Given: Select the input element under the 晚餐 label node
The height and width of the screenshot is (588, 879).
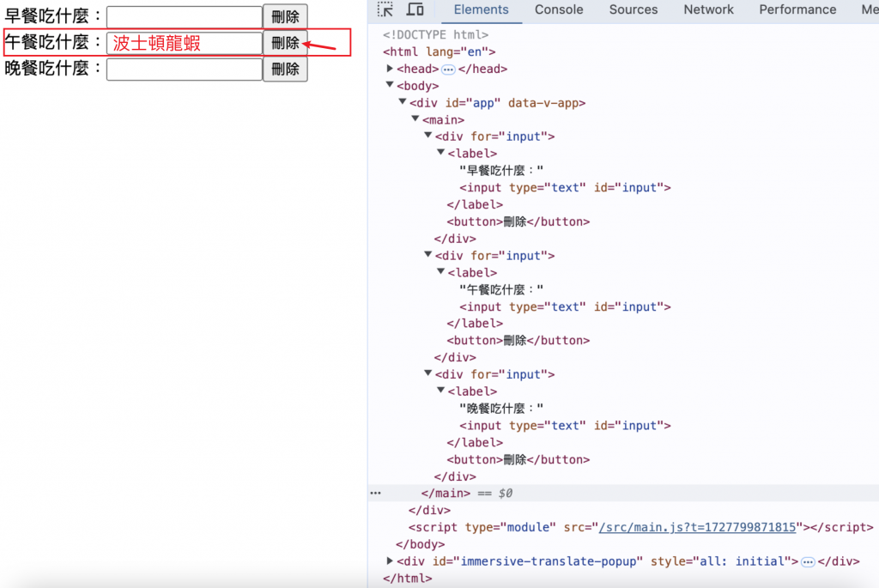Looking at the screenshot, I should pyautogui.click(x=565, y=426).
